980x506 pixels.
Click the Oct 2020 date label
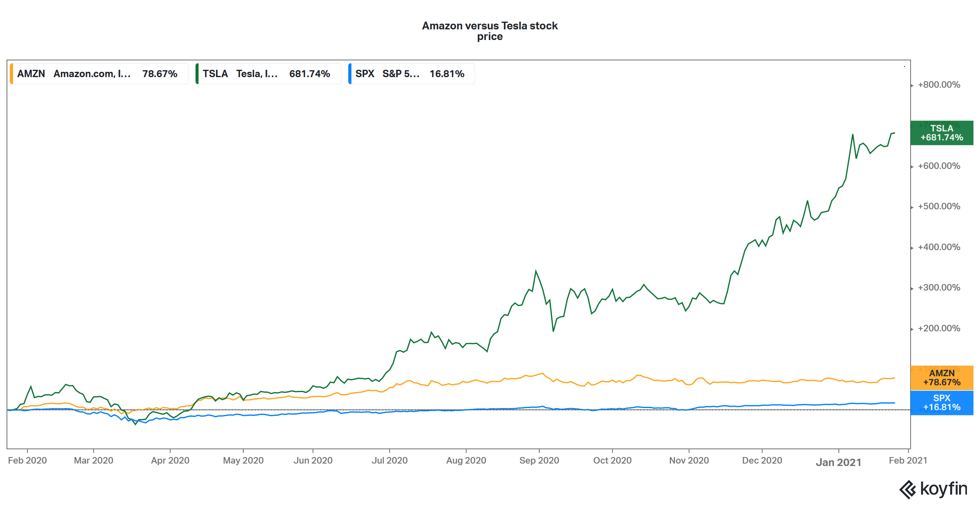pyautogui.click(x=612, y=460)
